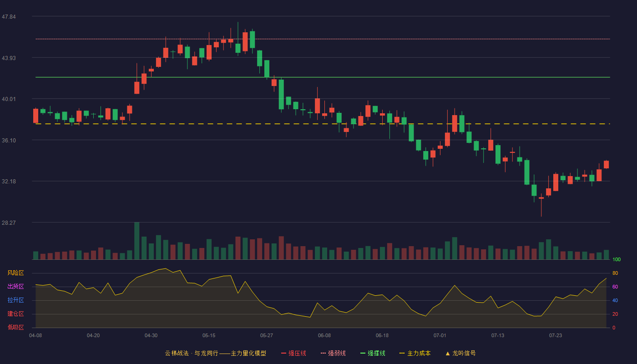Screen dimensions: 637x364
Task: Click the 43.93 price axis label
Action: (9, 58)
